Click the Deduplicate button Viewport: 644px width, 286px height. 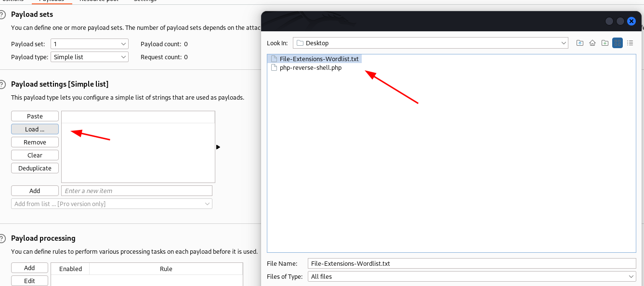pos(35,168)
